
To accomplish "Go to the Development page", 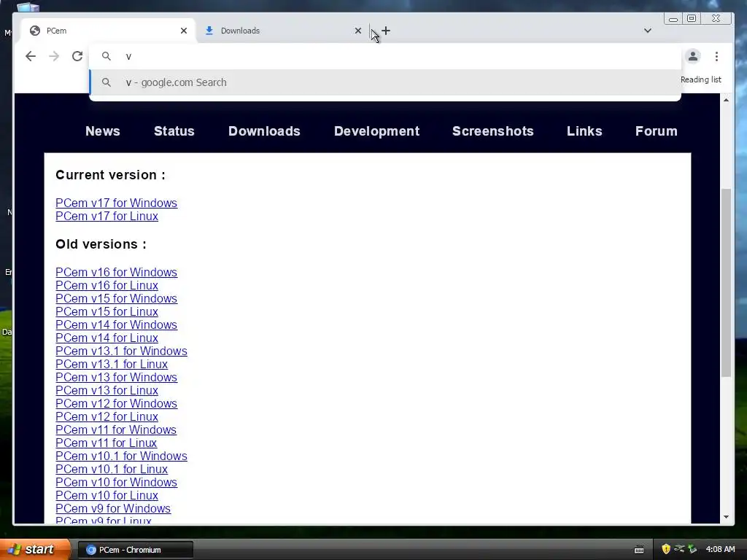I will click(377, 131).
